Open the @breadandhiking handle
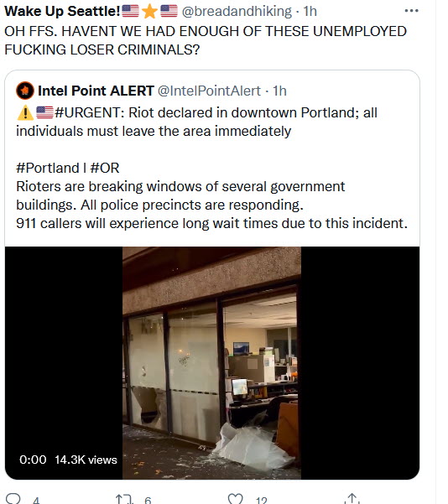Image resolution: width=448 pixels, height=504 pixels. pyautogui.click(x=237, y=11)
